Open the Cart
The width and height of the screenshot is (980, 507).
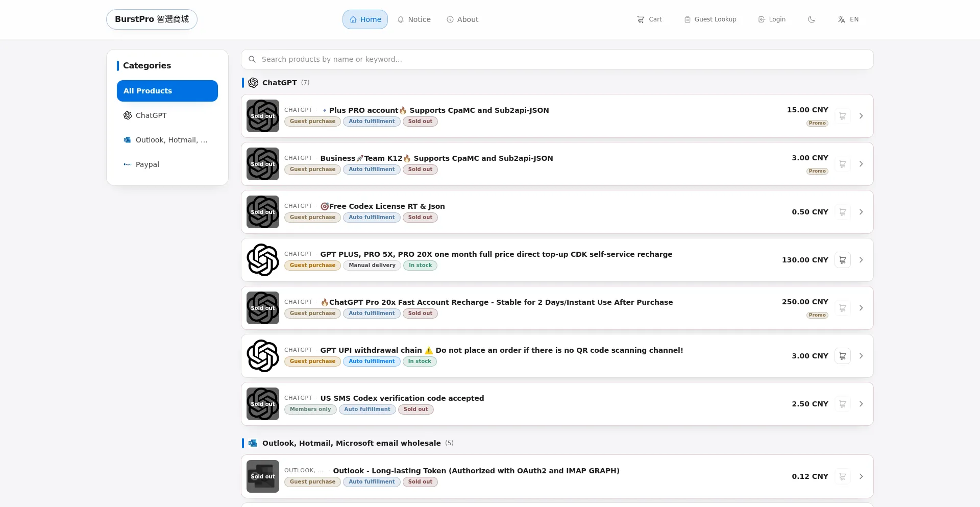649,19
